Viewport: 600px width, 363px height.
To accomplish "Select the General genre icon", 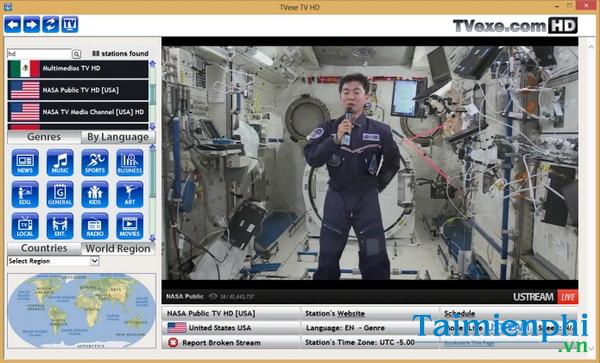I will 60,194.
